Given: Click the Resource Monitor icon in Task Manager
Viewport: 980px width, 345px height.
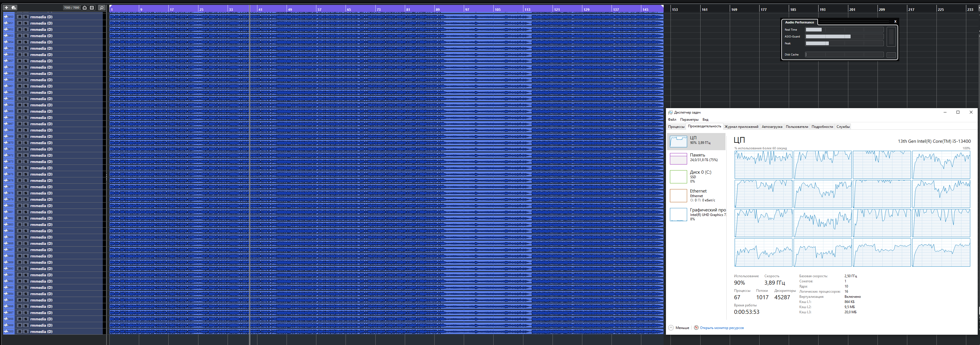Looking at the screenshot, I should coord(696,328).
